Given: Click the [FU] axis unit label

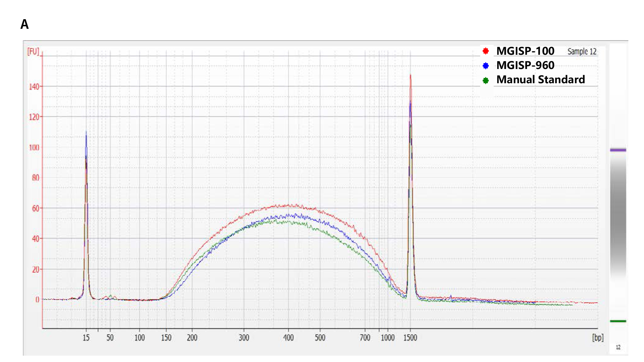Looking at the screenshot, I should coord(33,51).
